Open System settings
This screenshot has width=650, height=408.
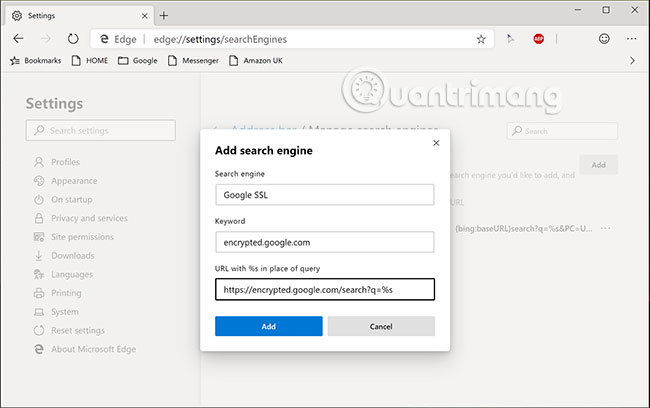pyautogui.click(x=56, y=312)
